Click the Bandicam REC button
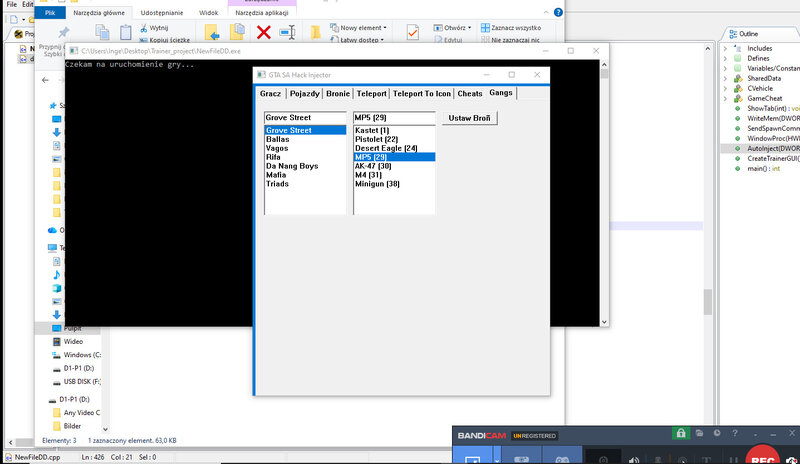The width and height of the screenshot is (800, 464). pos(763,455)
